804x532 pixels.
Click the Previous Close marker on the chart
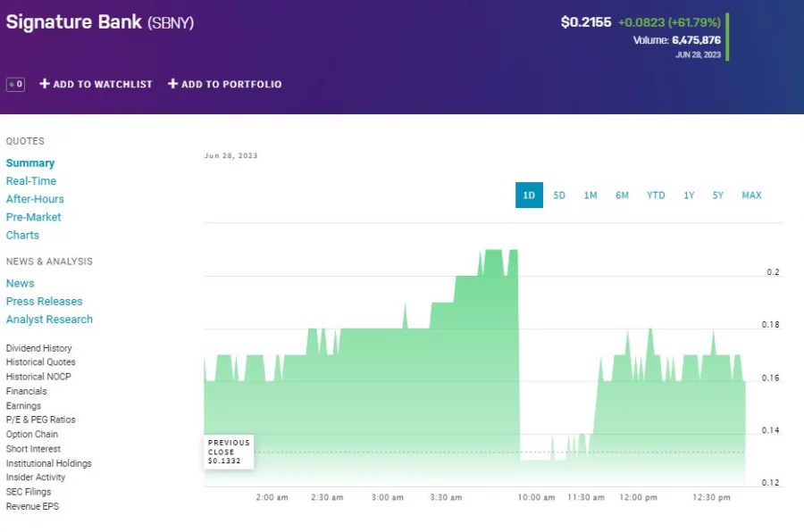click(x=229, y=451)
